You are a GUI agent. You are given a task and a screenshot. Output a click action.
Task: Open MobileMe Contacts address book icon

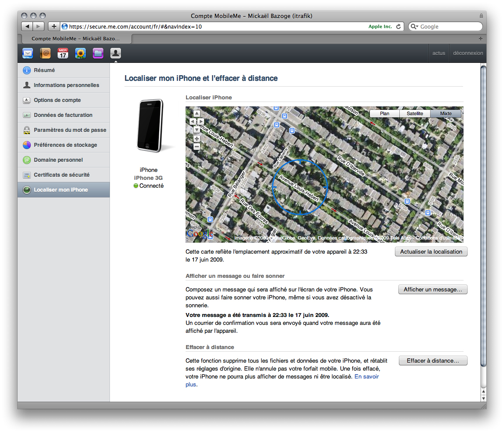tap(45, 53)
